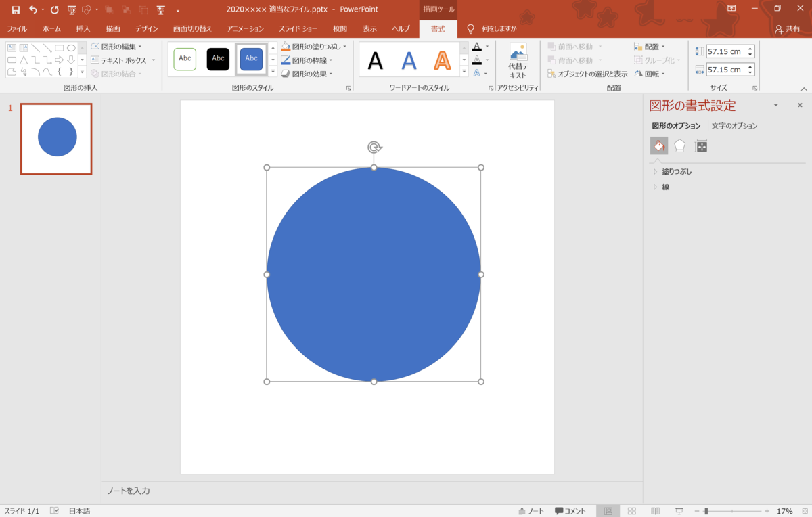Open the Alt Text (代替テキスト) pane
Screen dimensions: 812x517
(x=518, y=62)
